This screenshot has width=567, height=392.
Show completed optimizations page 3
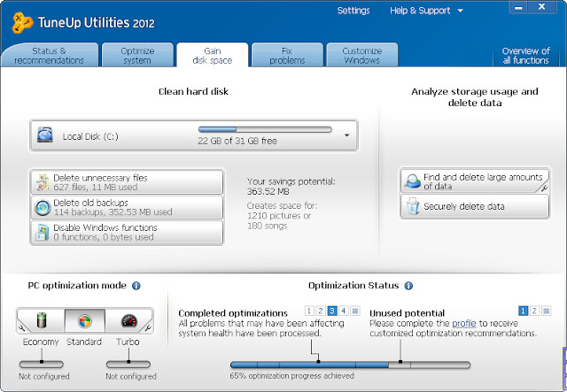point(332,311)
